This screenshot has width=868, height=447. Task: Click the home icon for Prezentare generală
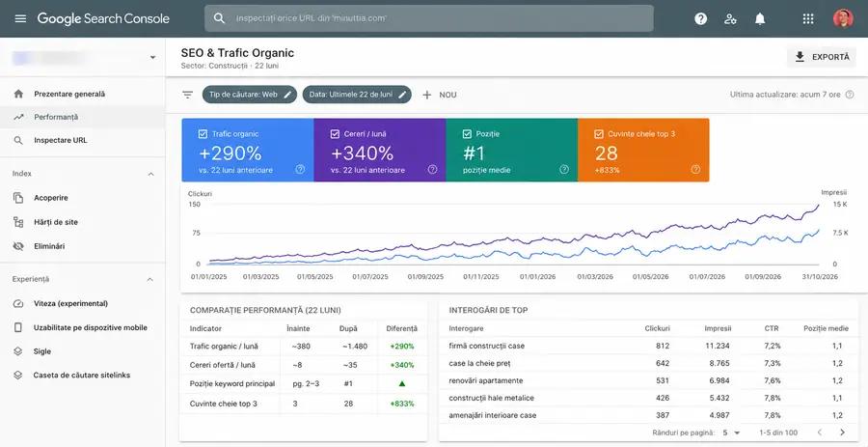coord(18,94)
